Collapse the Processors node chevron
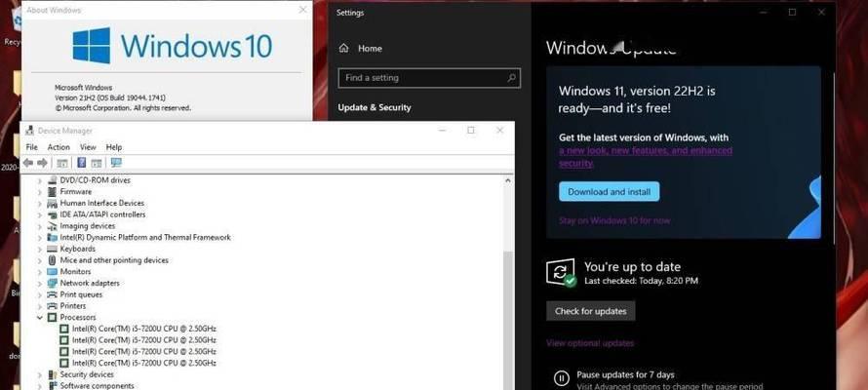This screenshot has height=390, width=868. (39, 318)
